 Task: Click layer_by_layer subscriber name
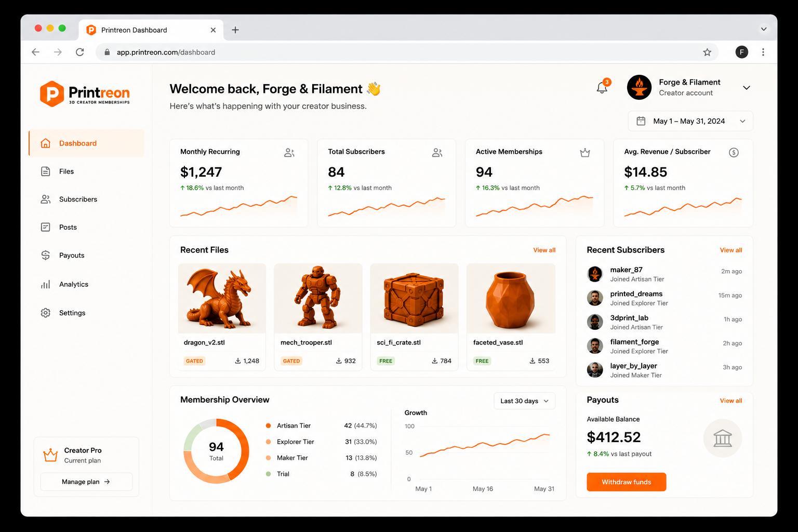pos(633,366)
